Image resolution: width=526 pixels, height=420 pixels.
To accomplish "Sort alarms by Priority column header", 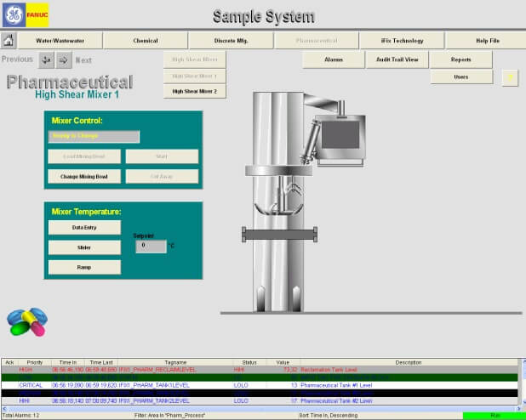I will pyautogui.click(x=35, y=362).
